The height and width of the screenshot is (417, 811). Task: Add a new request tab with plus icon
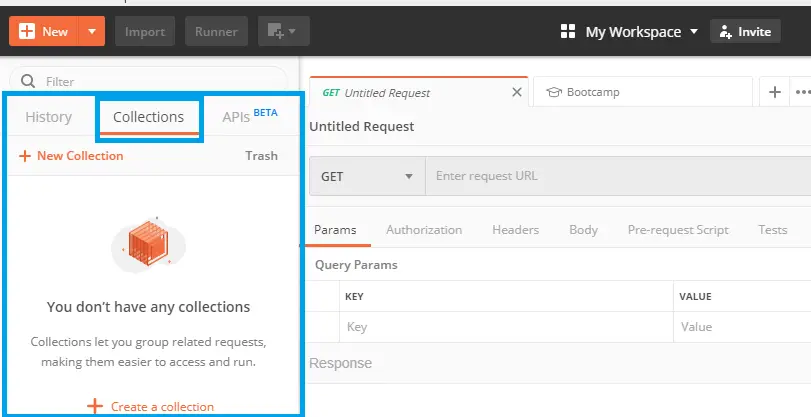[774, 92]
